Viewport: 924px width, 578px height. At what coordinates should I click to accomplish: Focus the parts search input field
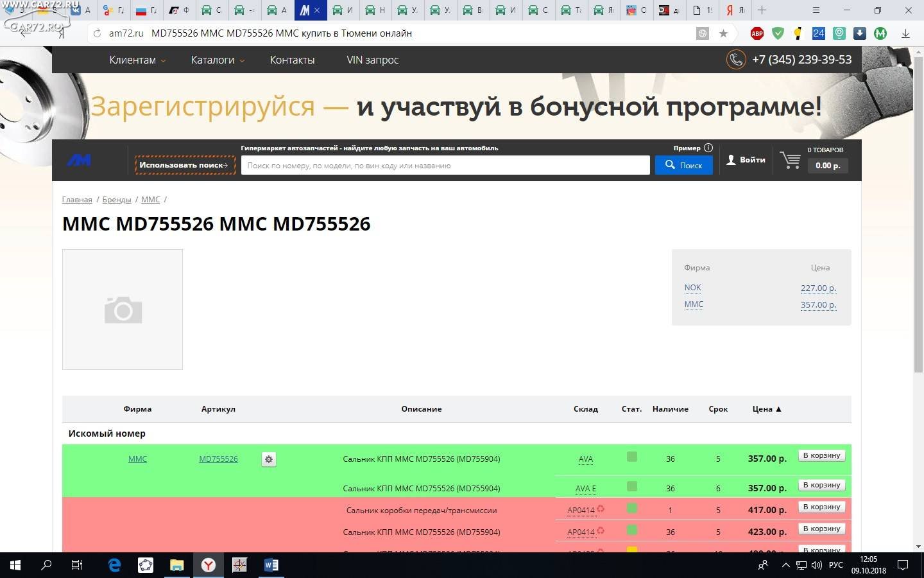(445, 165)
